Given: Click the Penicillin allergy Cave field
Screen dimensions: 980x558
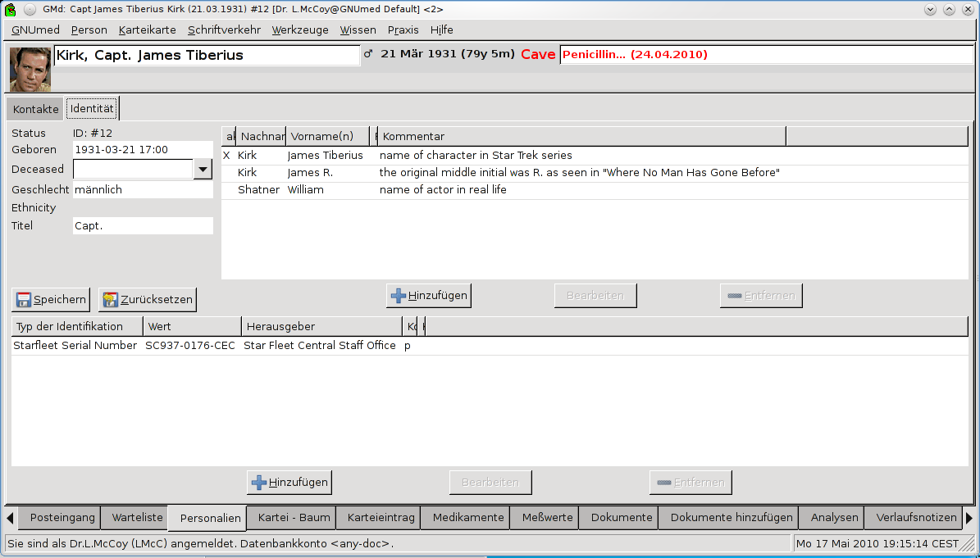Looking at the screenshot, I should (x=767, y=54).
